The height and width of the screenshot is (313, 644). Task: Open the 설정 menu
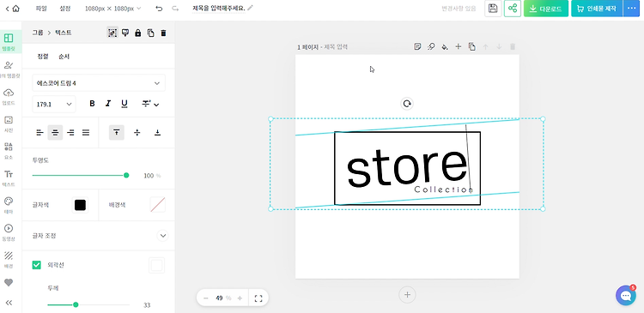(65, 9)
